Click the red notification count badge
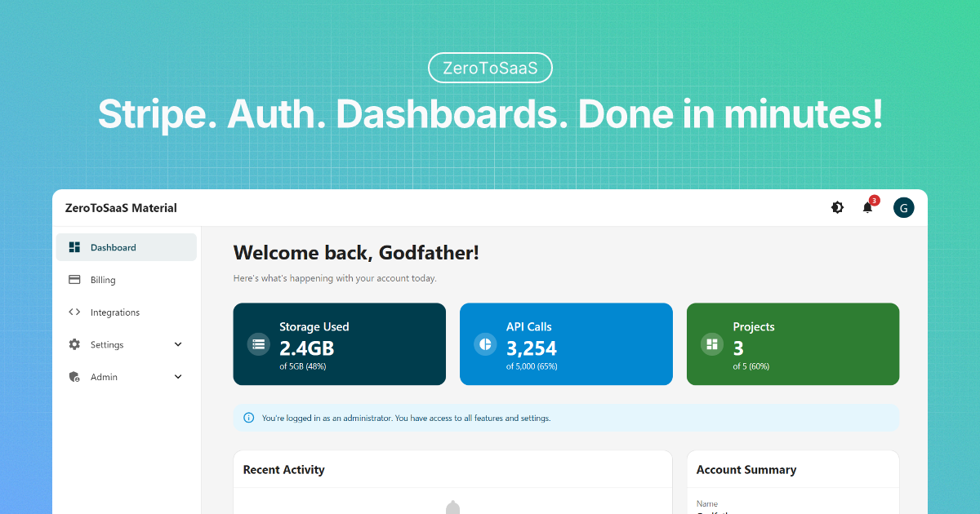Screen dimensions: 980x514 click(874, 200)
